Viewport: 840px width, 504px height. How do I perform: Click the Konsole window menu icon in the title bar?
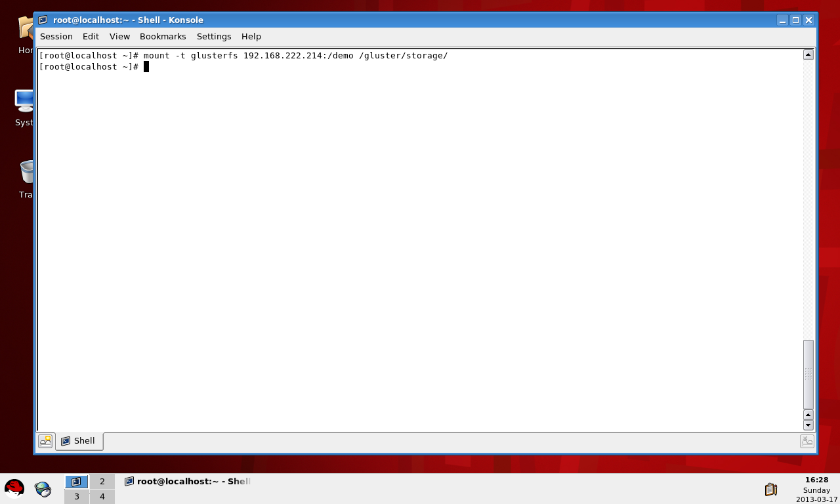[x=43, y=20]
